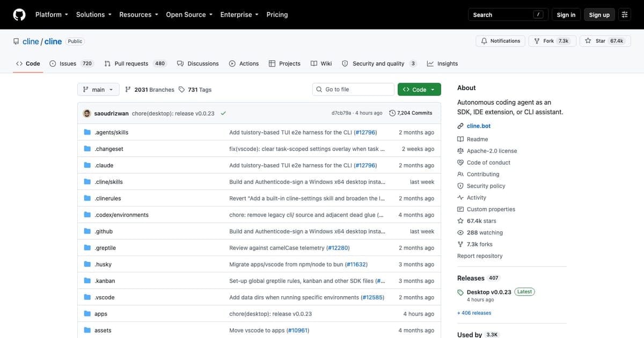
Task: Click the history clock icon beside 7,204 Commits
Action: (392, 113)
